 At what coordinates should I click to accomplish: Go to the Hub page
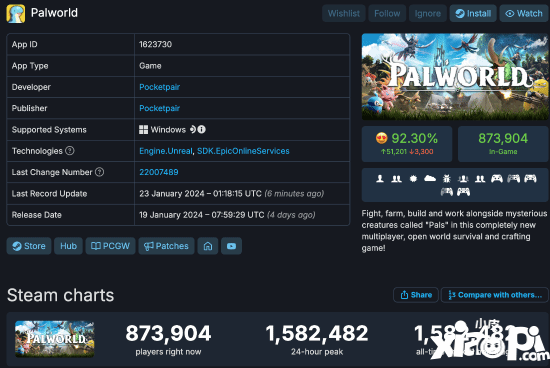click(68, 246)
